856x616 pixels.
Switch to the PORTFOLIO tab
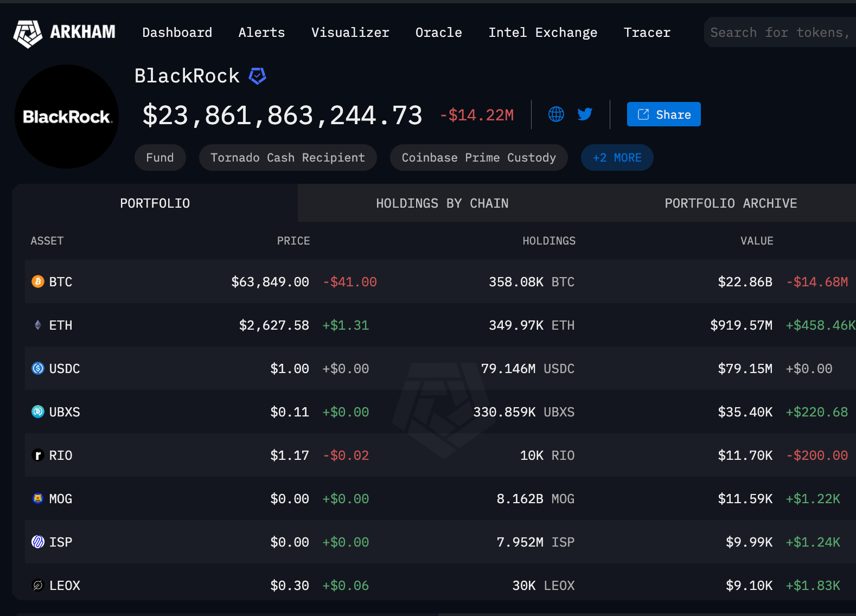pyautogui.click(x=155, y=203)
